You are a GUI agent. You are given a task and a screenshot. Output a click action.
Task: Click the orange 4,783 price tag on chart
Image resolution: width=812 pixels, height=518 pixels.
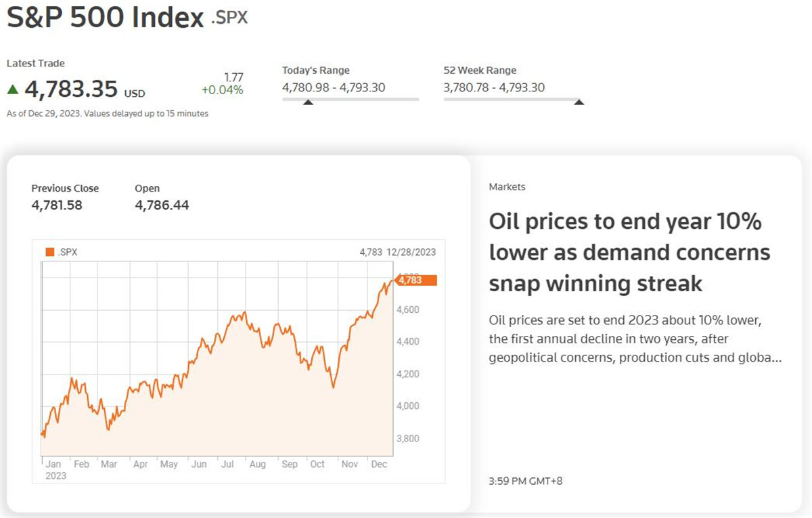(416, 280)
